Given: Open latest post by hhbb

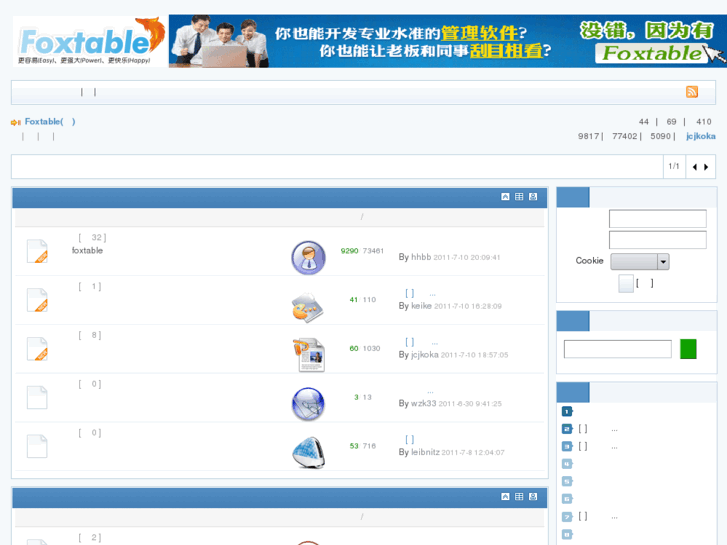Looking at the screenshot, I should click(449, 257).
